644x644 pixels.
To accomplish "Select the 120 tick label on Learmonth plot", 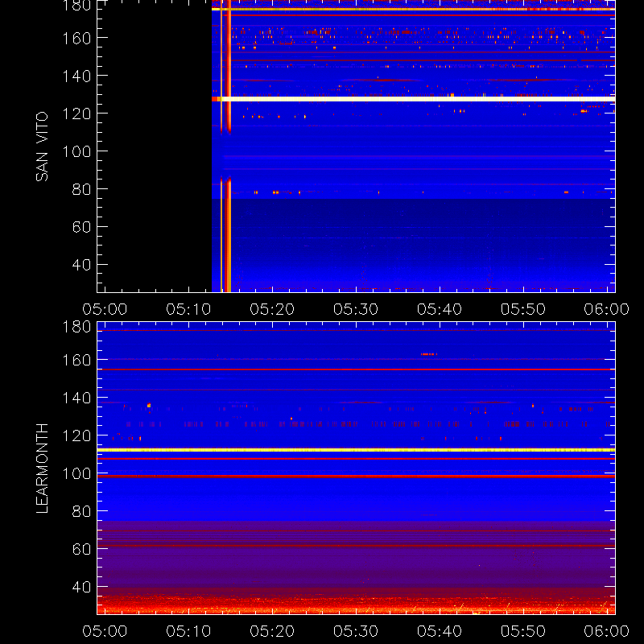I will [x=76, y=436].
